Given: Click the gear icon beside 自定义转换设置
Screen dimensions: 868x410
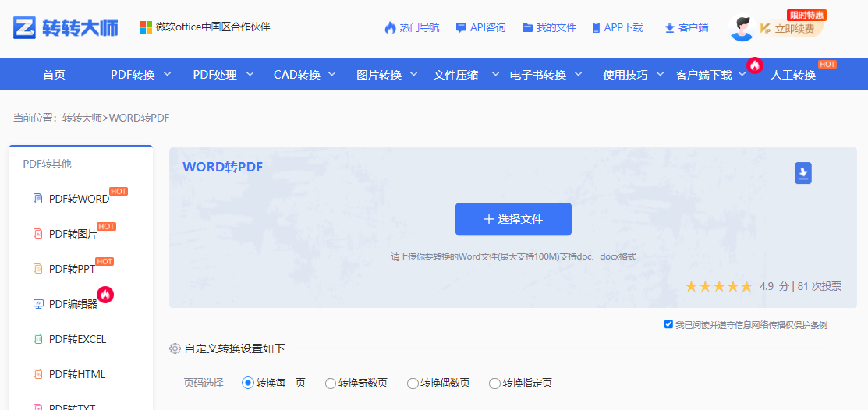Looking at the screenshot, I should point(175,348).
